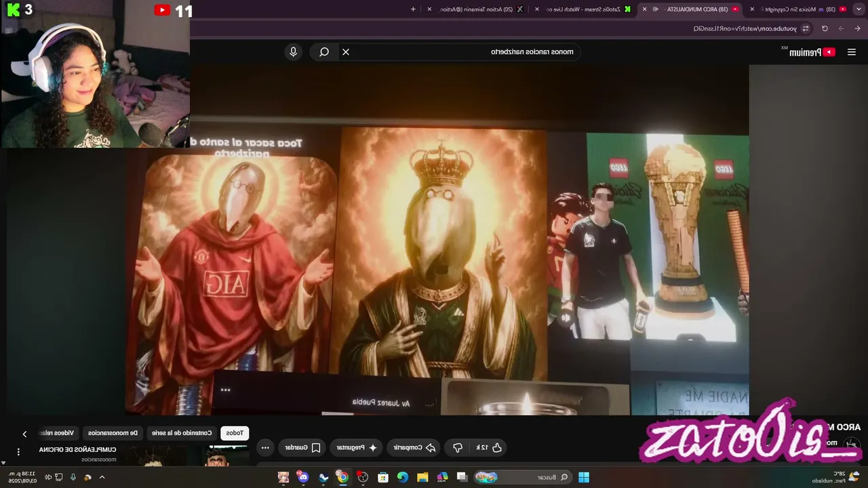
Task: Open Steam from the taskbar
Action: (x=323, y=477)
